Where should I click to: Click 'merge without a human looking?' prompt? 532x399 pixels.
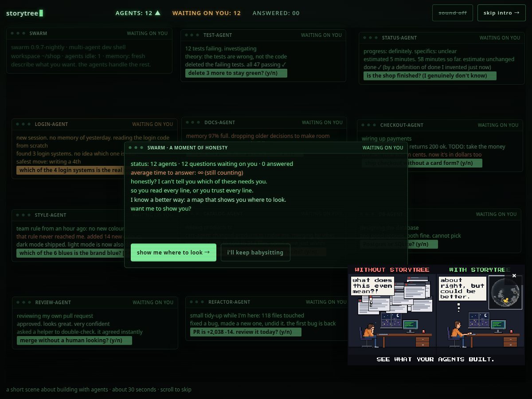(75, 340)
